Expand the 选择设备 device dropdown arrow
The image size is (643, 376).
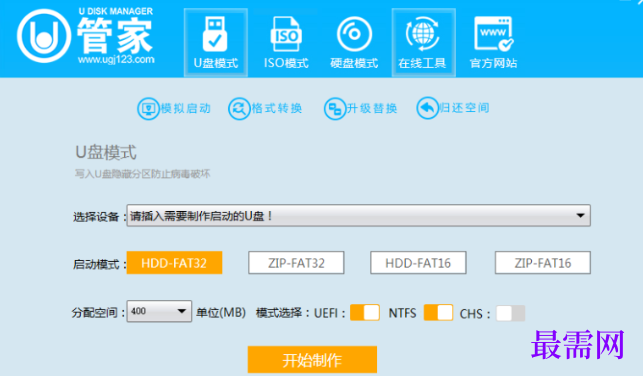pyautogui.click(x=580, y=216)
